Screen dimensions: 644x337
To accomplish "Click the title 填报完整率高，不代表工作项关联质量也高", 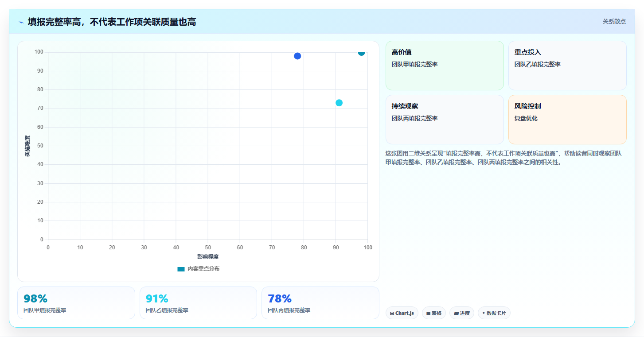I will (x=112, y=22).
